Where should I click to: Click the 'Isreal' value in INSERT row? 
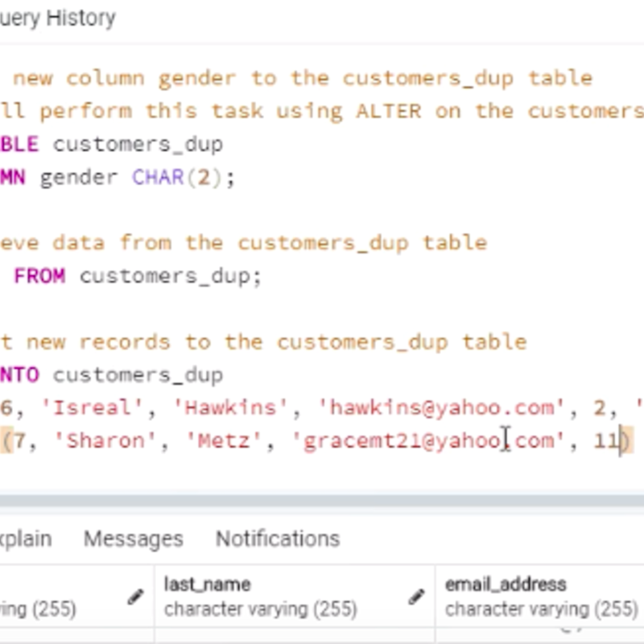pyautogui.click(x=93, y=408)
